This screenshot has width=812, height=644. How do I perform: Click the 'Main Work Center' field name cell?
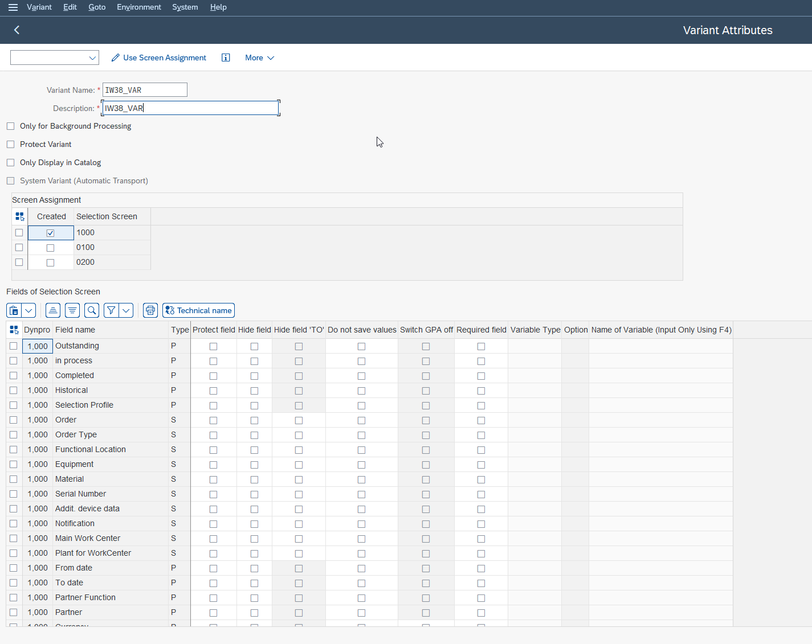click(x=111, y=538)
